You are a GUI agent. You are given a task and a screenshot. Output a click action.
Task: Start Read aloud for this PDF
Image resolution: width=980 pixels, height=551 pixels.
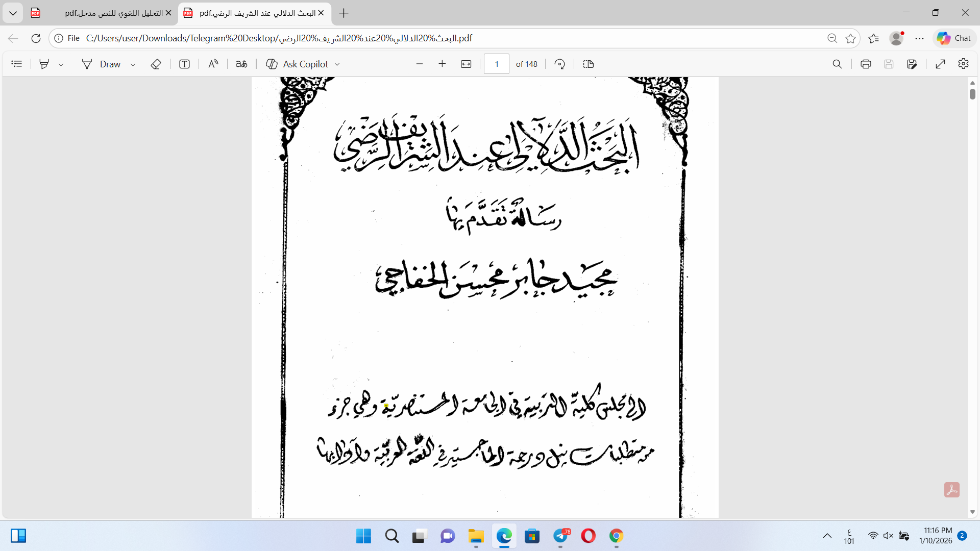(213, 64)
